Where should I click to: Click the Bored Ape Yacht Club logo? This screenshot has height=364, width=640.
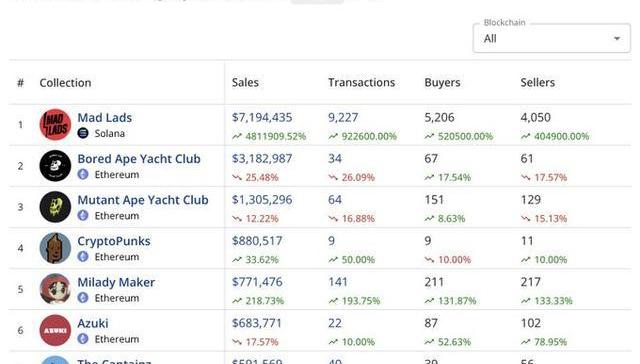point(55,166)
